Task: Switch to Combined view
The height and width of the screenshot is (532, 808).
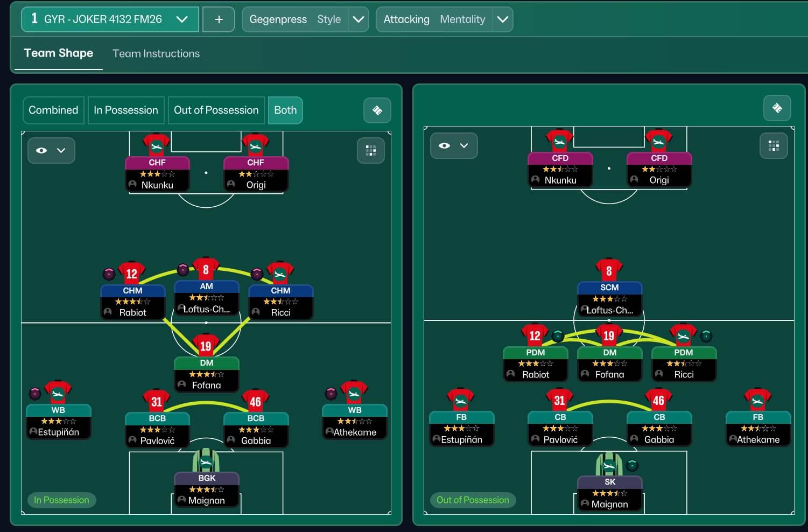Action: pos(53,110)
